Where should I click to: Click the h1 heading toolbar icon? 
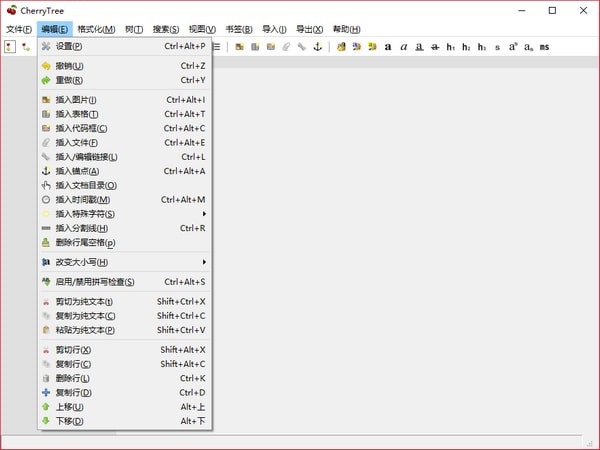(451, 47)
